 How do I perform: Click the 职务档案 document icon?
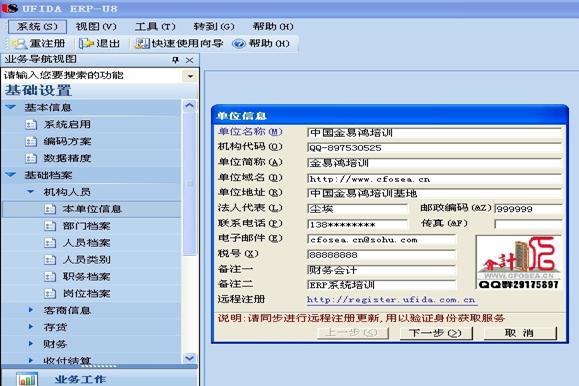click(50, 277)
